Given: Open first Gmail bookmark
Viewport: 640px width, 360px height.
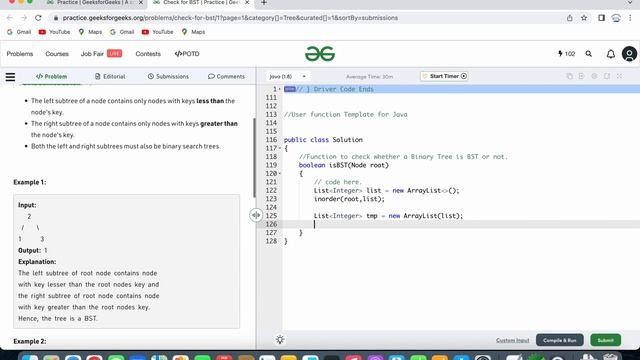Looking at the screenshot, I should [x=19, y=32].
